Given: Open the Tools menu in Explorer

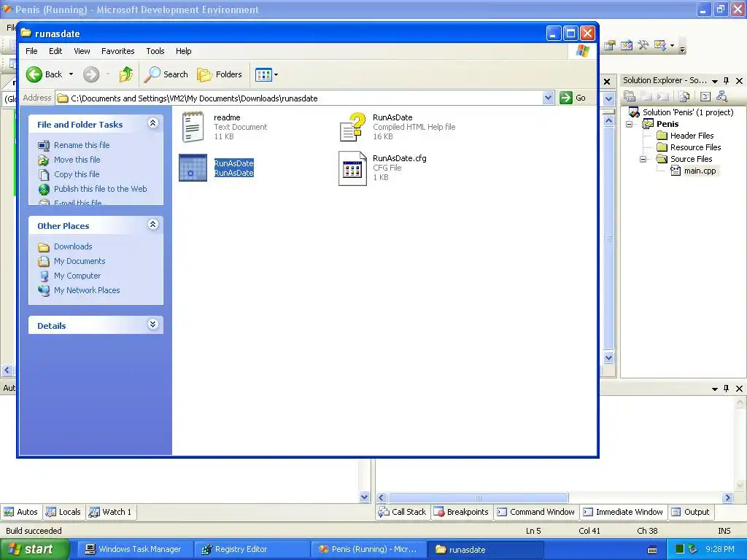Looking at the screenshot, I should (x=155, y=51).
